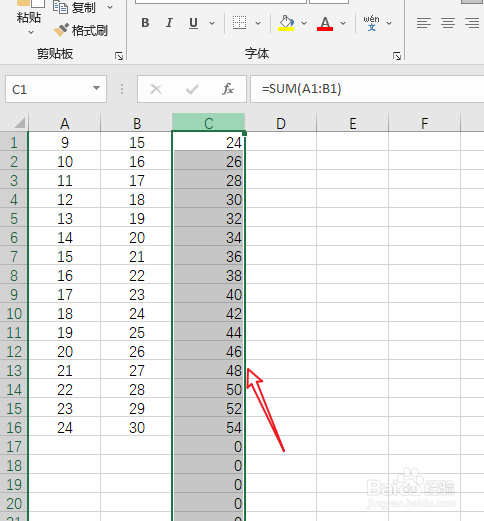
Task: Expand the Name Box dropdown arrow
Action: click(96, 88)
